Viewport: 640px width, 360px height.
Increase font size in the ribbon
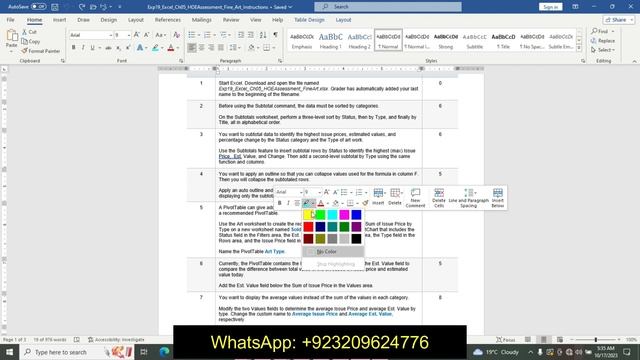click(x=137, y=35)
